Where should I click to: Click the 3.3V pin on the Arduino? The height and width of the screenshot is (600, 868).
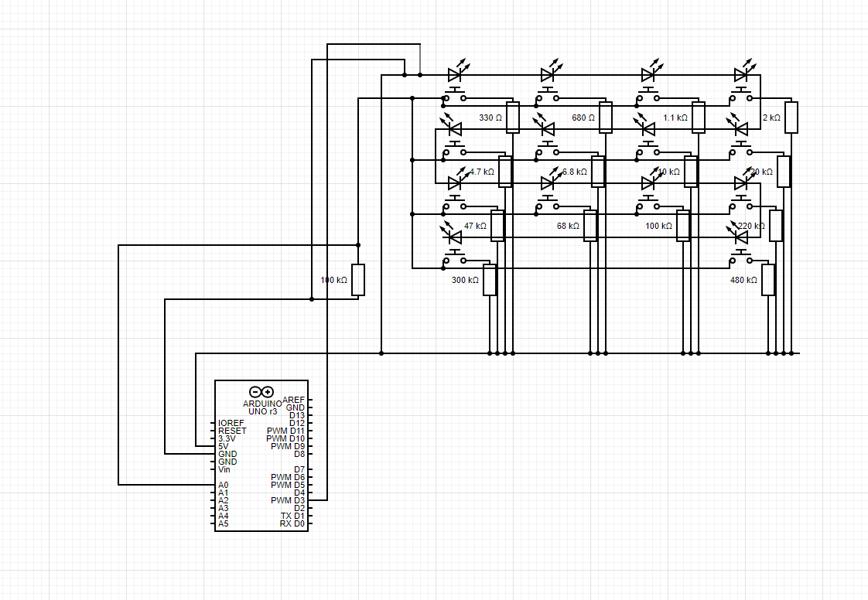click(x=227, y=438)
